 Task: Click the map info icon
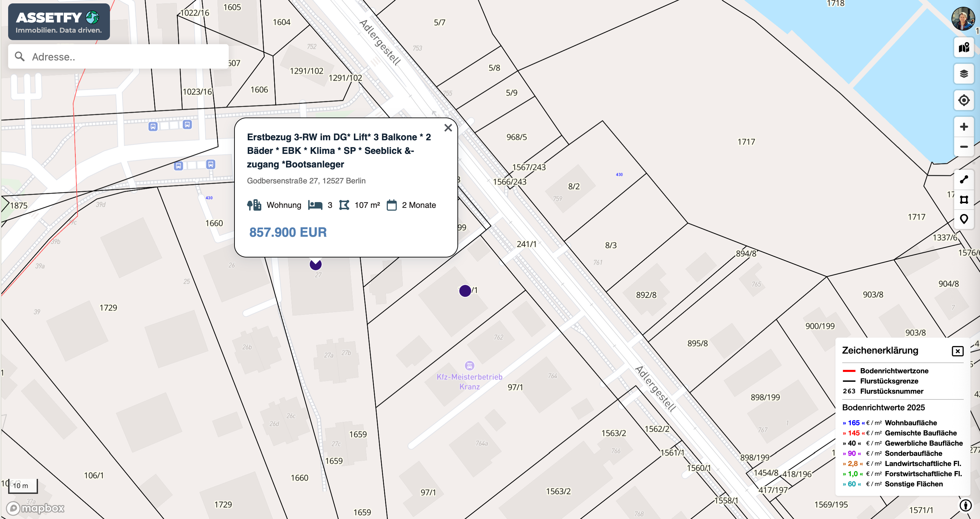point(965,505)
